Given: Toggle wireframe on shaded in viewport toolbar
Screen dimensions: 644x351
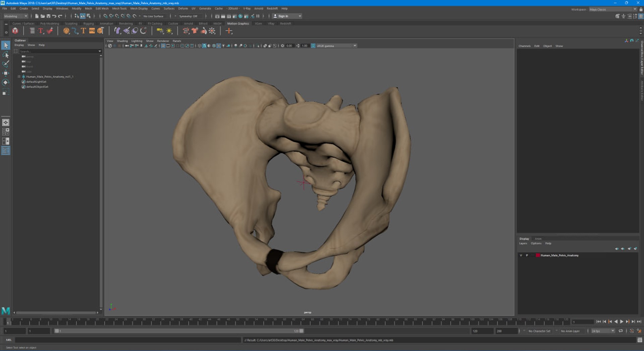Looking at the screenshot, I should [213, 46].
